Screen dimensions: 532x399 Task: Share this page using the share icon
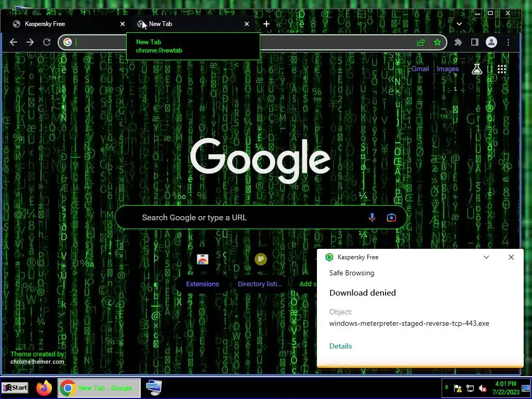(x=421, y=42)
